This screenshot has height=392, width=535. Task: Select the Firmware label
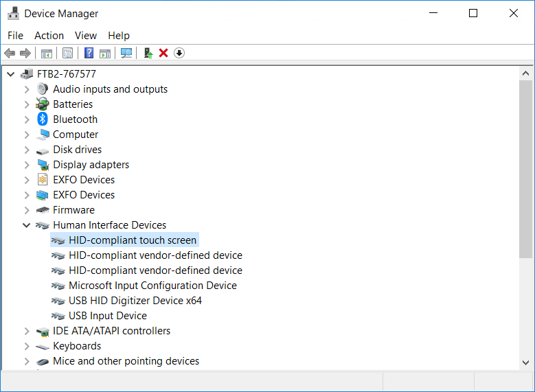(x=73, y=210)
